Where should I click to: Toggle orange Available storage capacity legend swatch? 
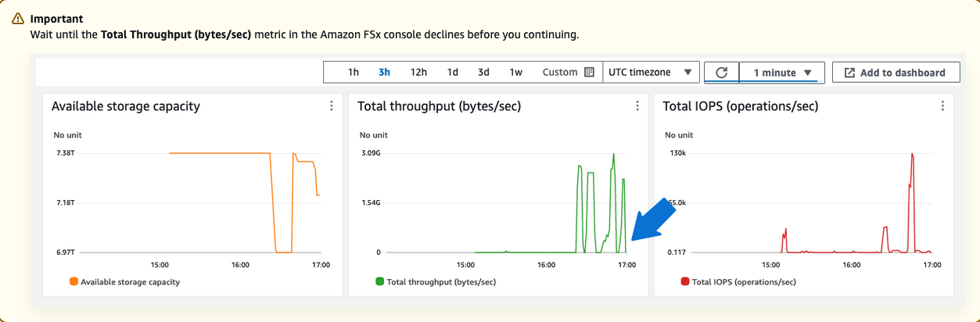(74, 282)
